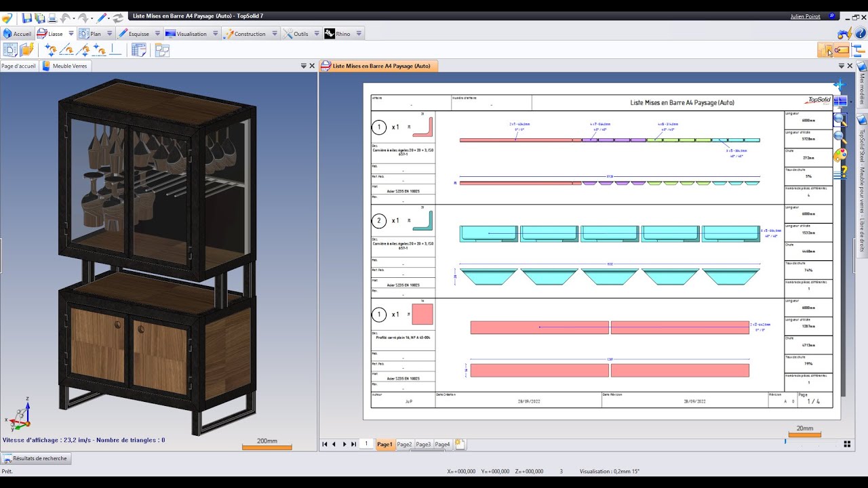Click the hierarchy tree icon at top right
Screen dimensions: 868x488
pyautogui.click(x=859, y=49)
